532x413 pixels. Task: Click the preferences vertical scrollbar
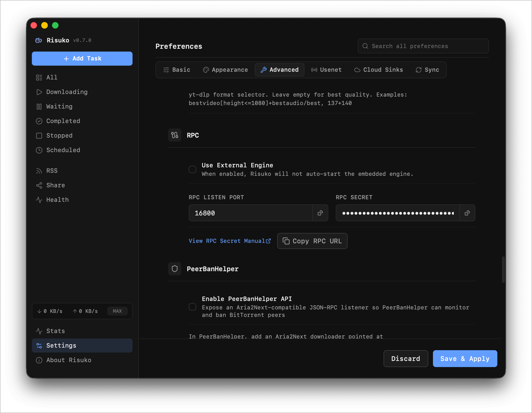(x=503, y=270)
